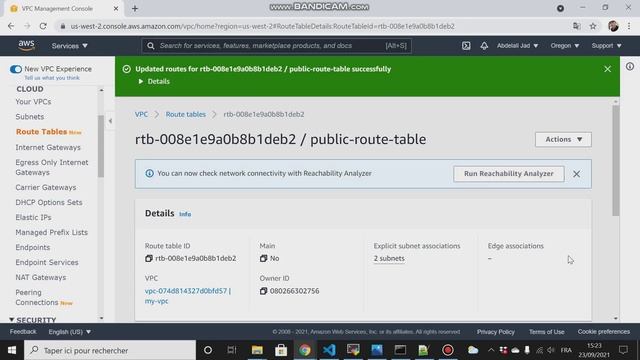Follow the VPC breadcrumb link
The image size is (640, 360).
(x=141, y=114)
